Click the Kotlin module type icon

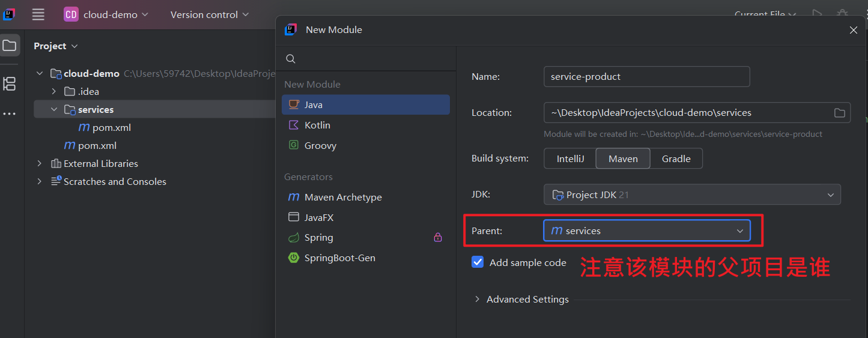(x=294, y=125)
